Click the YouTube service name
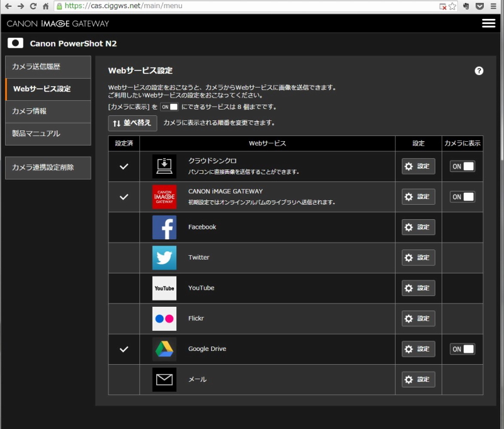The height and width of the screenshot is (429, 504). [x=201, y=288]
